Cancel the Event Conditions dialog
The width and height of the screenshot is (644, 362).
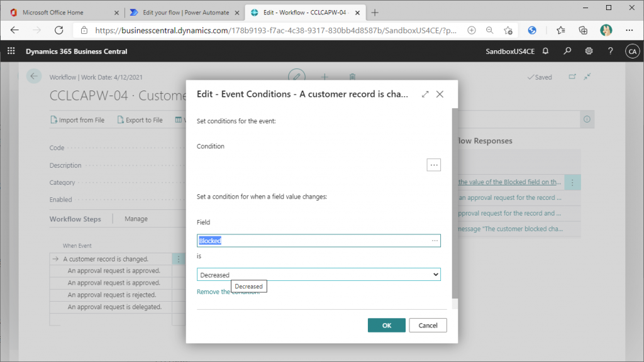point(428,326)
